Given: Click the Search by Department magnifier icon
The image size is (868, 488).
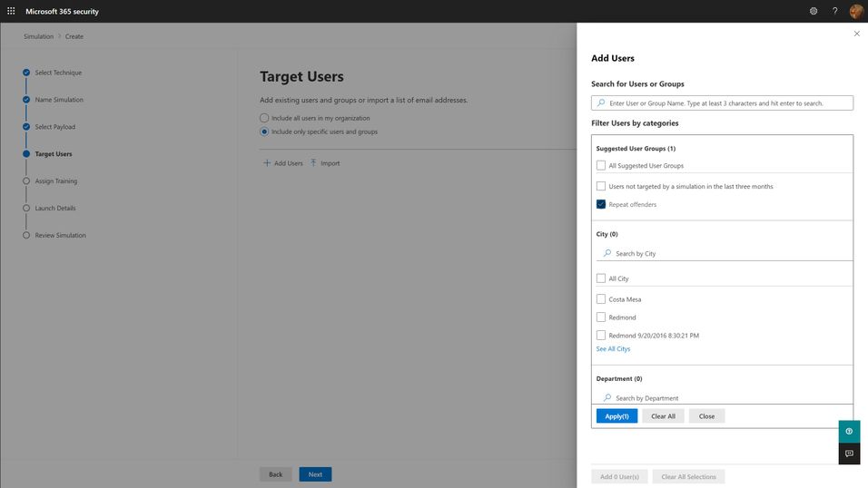Looking at the screenshot, I should (607, 397).
